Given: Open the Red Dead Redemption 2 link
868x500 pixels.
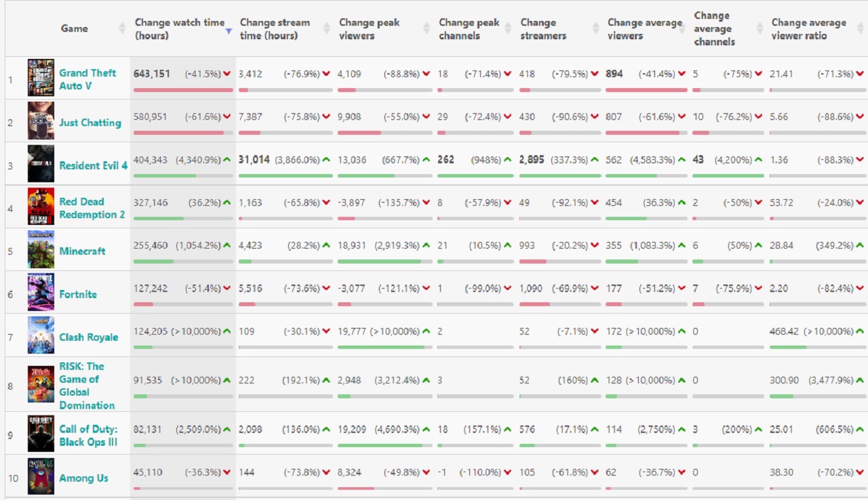Looking at the screenshot, I should click(92, 208).
